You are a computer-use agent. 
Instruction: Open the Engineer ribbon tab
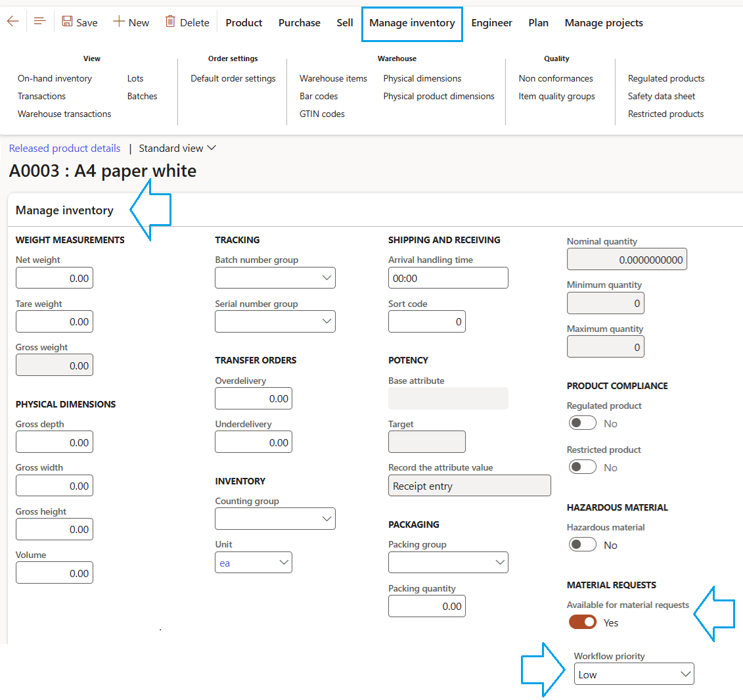[x=491, y=23]
